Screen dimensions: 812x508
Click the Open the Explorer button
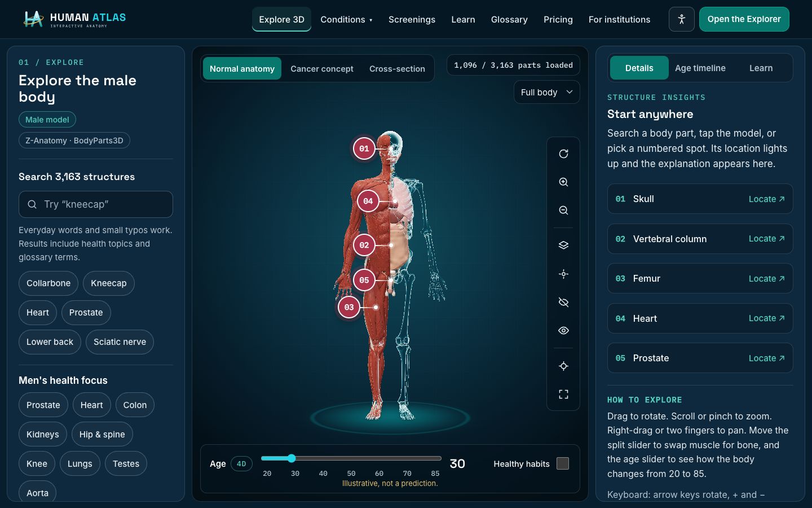[744, 19]
